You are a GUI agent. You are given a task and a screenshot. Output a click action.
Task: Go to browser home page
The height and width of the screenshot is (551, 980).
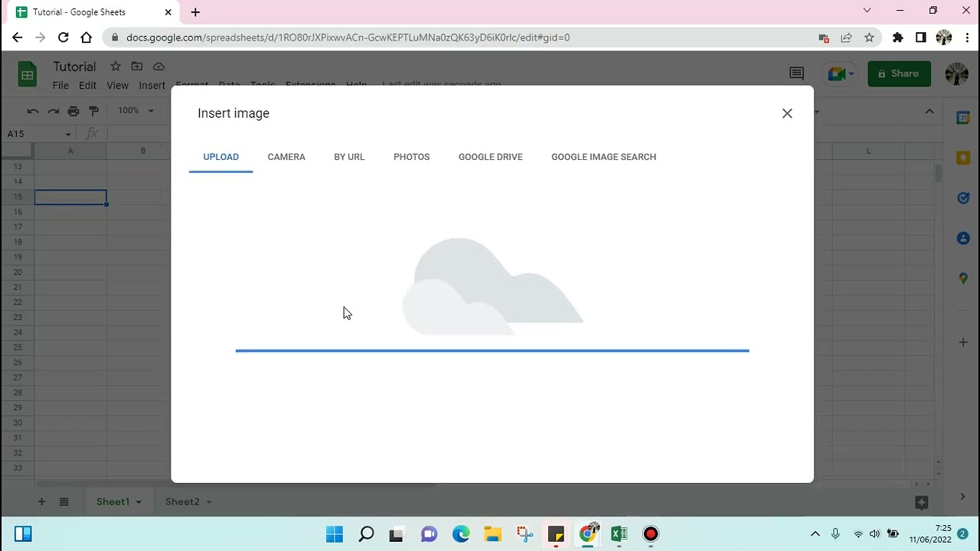[87, 37]
